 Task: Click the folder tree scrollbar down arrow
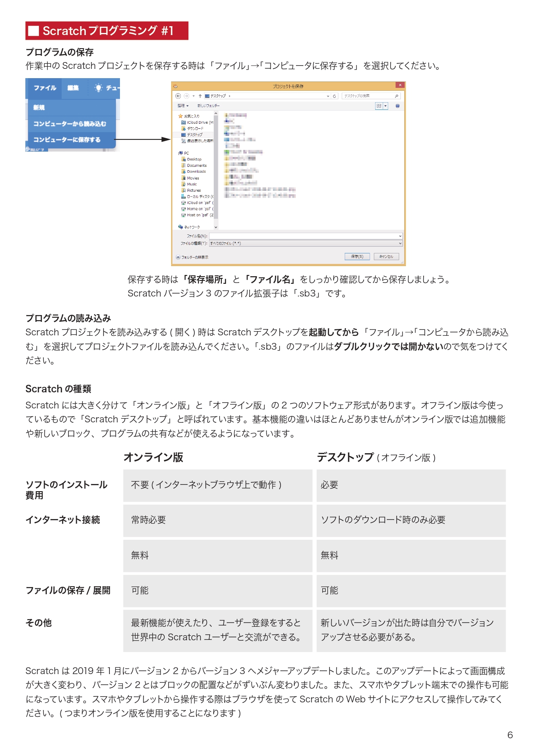point(216,227)
